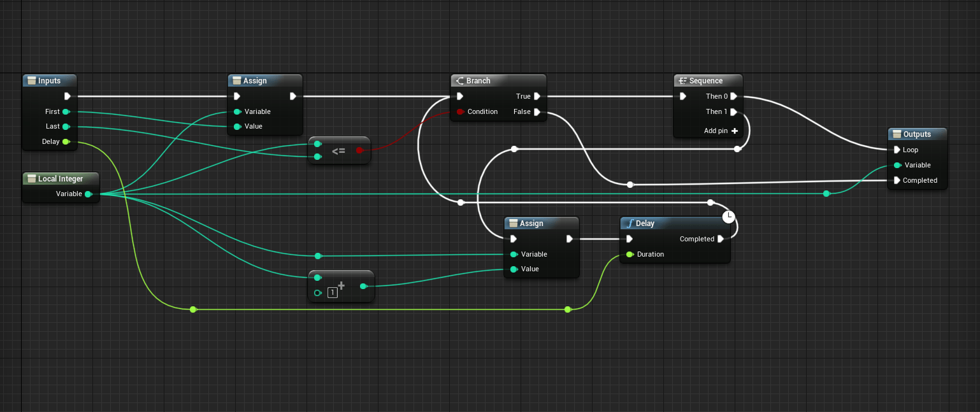Click the Sequence node header icon

click(x=683, y=80)
